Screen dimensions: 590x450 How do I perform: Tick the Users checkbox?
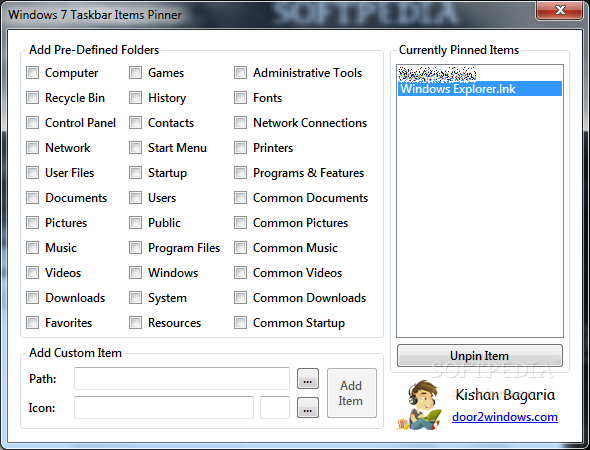135,198
